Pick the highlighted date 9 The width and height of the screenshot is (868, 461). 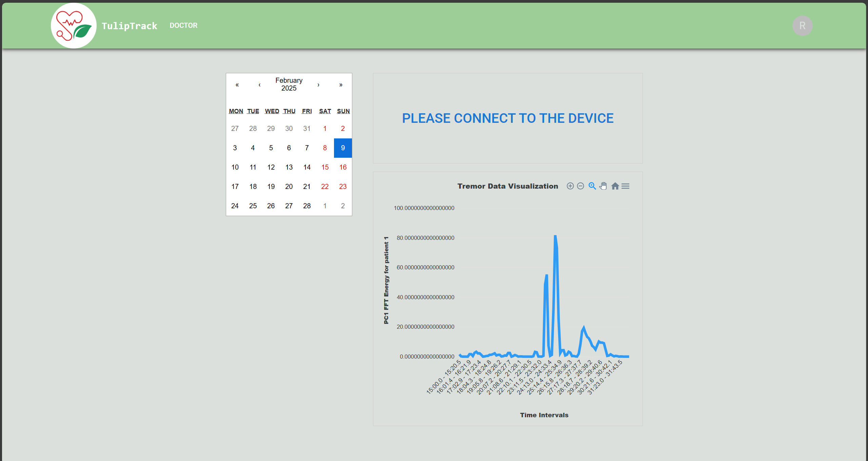(343, 148)
